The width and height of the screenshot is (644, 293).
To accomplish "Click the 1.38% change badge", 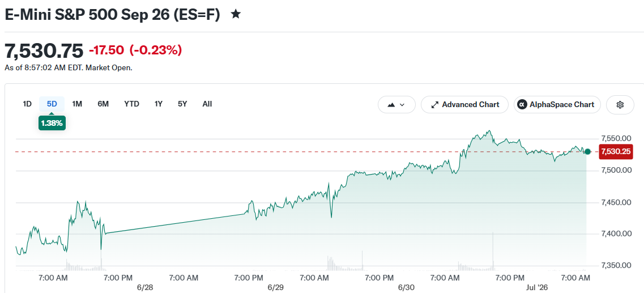I will tap(52, 123).
